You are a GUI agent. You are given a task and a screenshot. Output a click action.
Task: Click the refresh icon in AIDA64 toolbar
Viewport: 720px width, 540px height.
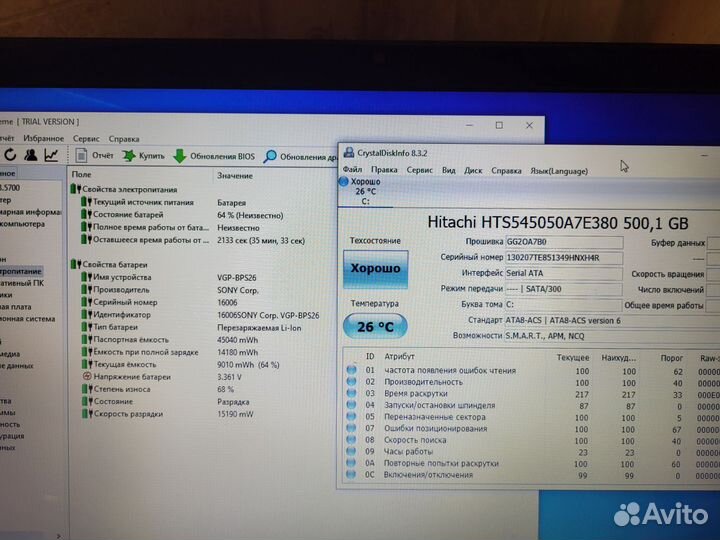tap(10, 155)
